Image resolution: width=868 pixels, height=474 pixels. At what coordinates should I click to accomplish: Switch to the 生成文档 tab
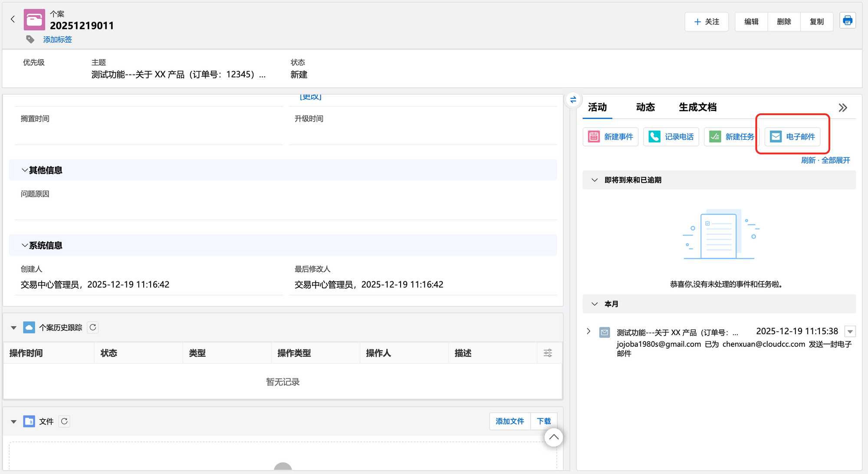click(697, 107)
